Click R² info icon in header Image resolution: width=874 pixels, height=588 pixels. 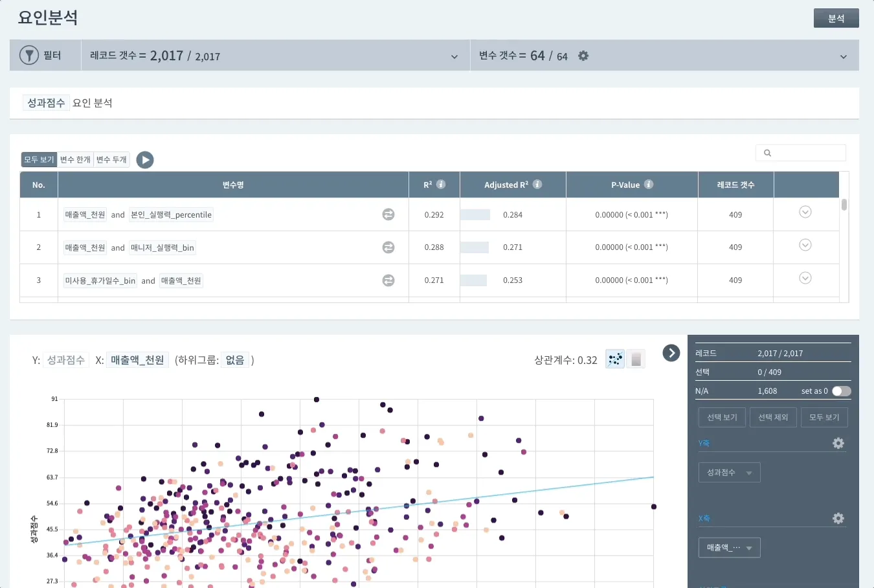(x=441, y=185)
